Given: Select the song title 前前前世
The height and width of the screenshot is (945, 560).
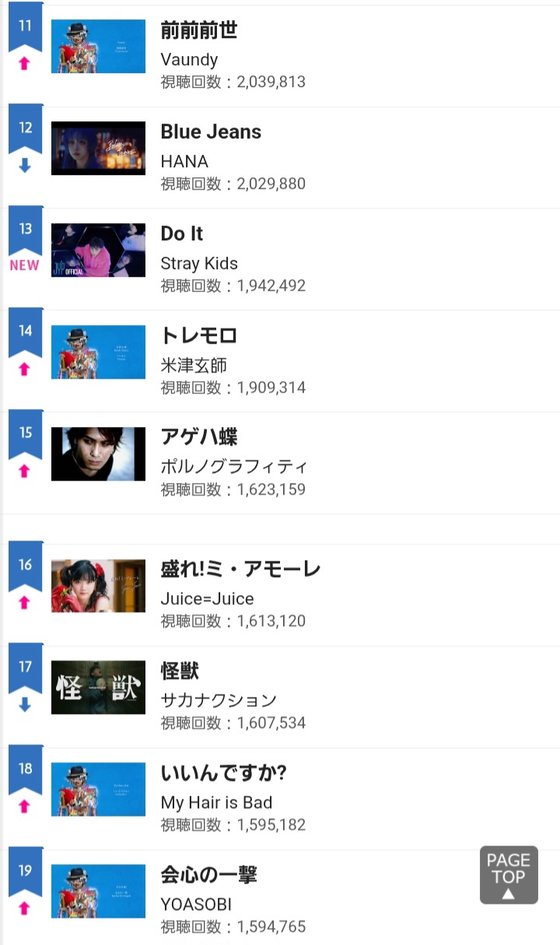Looking at the screenshot, I should point(198,30).
